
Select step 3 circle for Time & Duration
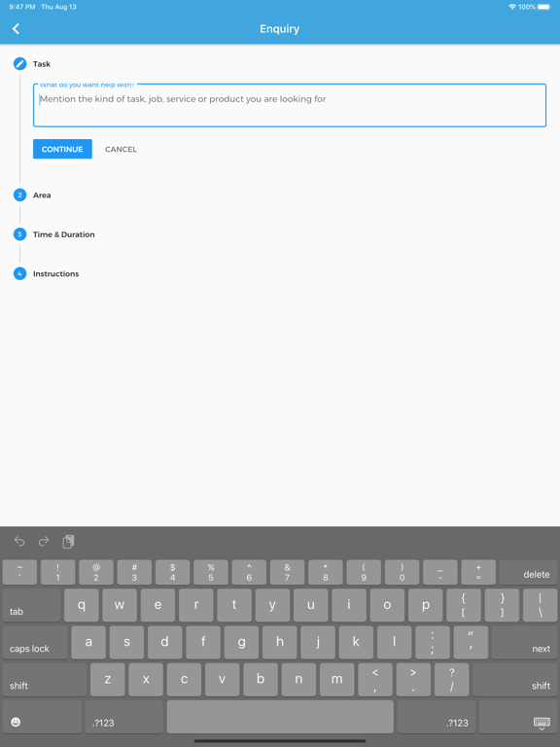click(x=19, y=233)
